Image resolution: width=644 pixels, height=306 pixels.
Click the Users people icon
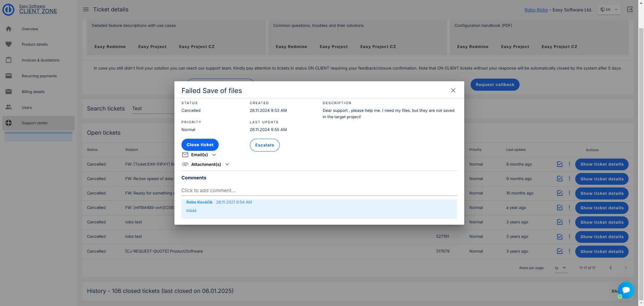pos(9,107)
